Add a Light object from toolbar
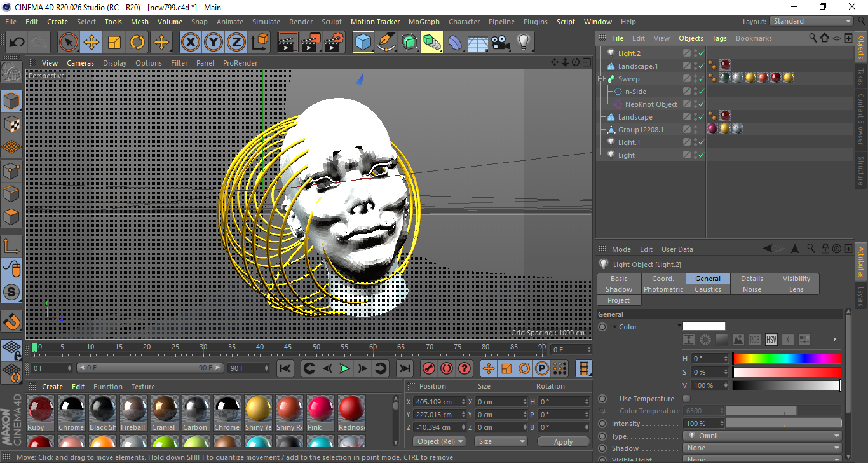This screenshot has width=868, height=463. pos(523,43)
